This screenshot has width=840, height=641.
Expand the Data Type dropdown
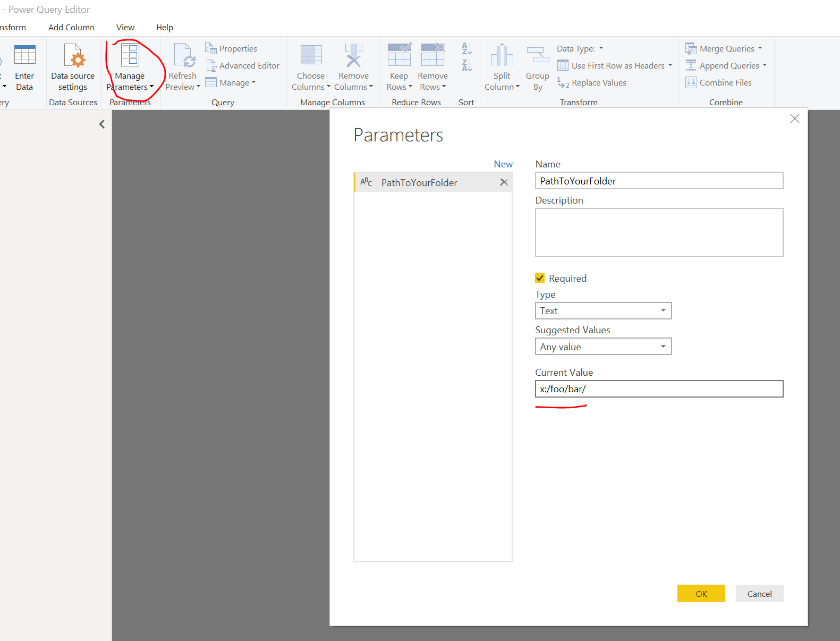601,48
